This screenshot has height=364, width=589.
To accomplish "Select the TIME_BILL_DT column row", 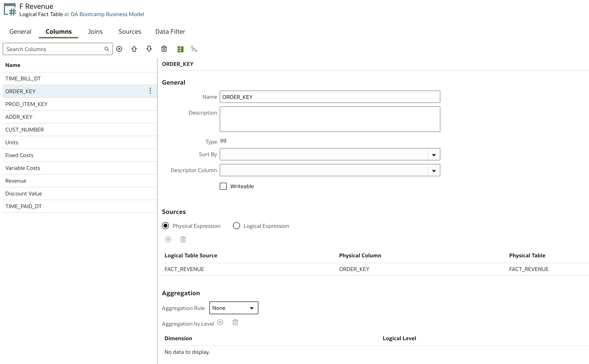I will (80, 78).
